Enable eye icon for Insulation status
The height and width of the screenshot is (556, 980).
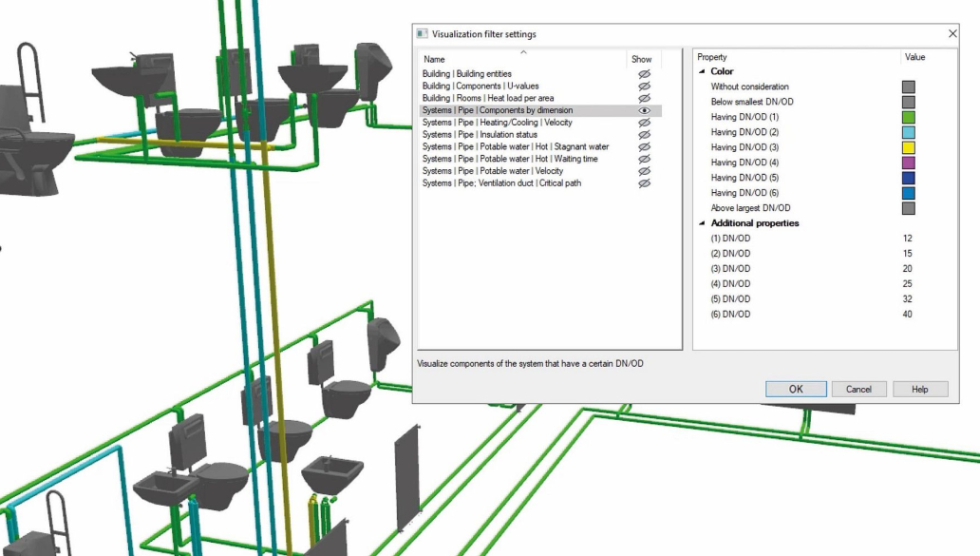coord(644,135)
